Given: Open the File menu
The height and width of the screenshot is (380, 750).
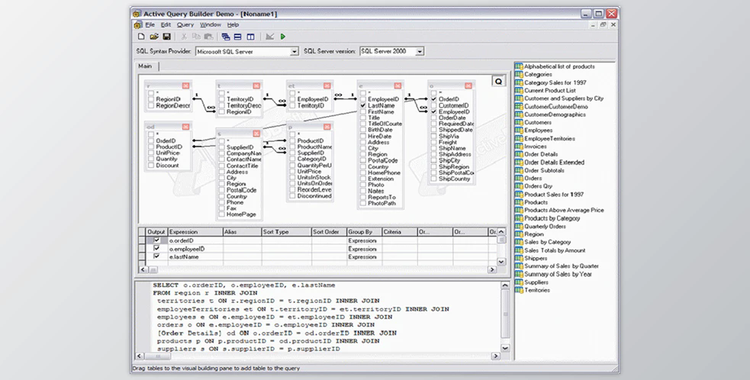Looking at the screenshot, I should click(150, 25).
